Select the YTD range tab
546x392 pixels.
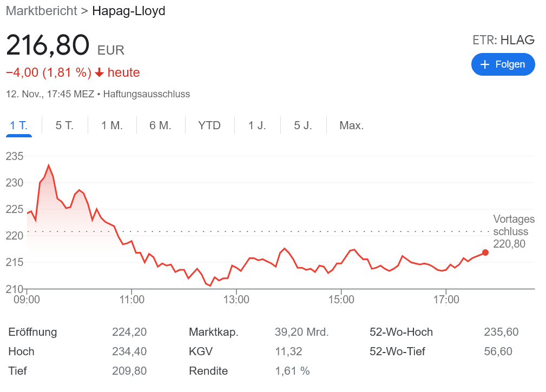pos(209,125)
